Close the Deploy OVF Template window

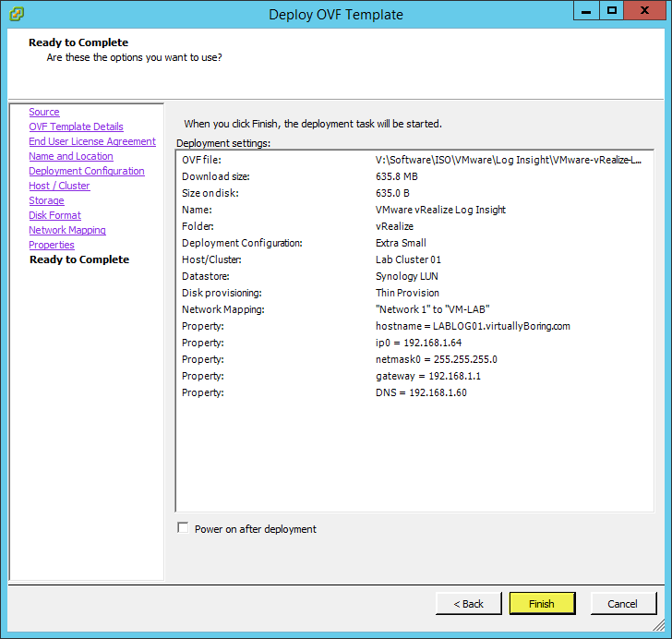point(644,11)
